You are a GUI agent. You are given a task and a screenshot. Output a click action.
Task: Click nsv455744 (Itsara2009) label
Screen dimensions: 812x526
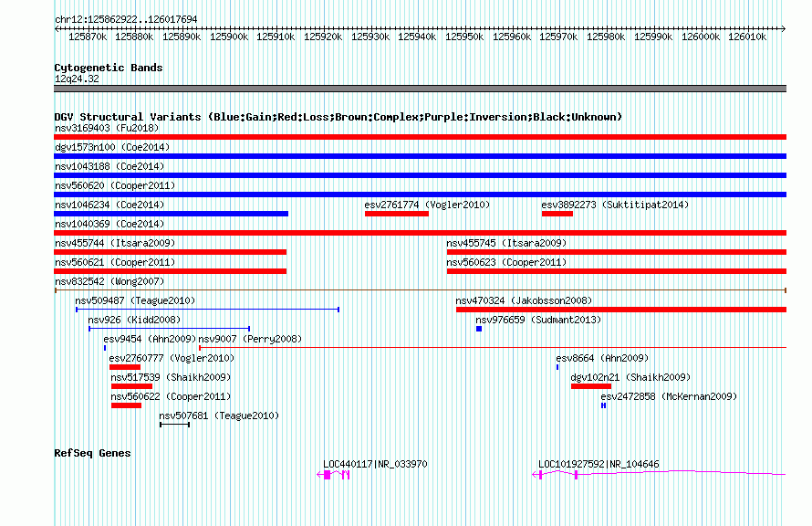(x=114, y=243)
